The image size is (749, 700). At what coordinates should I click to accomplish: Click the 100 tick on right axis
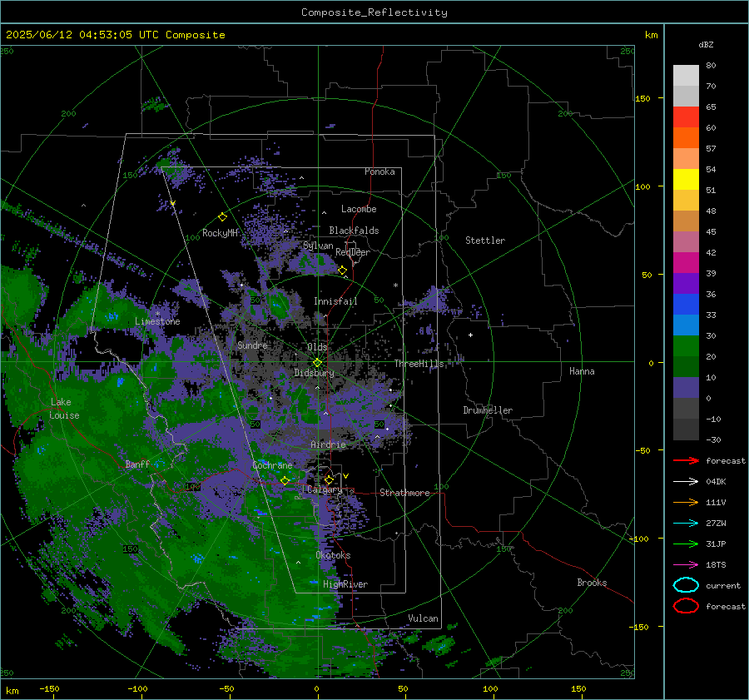tap(642, 186)
